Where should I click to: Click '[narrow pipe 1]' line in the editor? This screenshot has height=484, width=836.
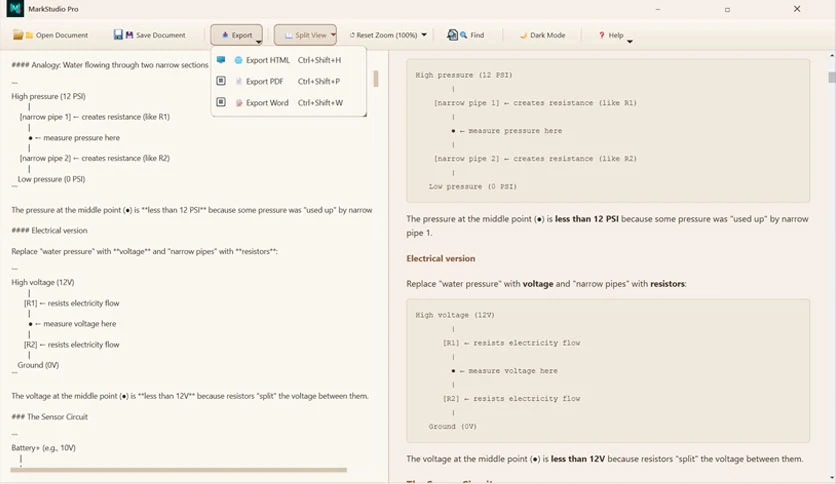[94, 117]
